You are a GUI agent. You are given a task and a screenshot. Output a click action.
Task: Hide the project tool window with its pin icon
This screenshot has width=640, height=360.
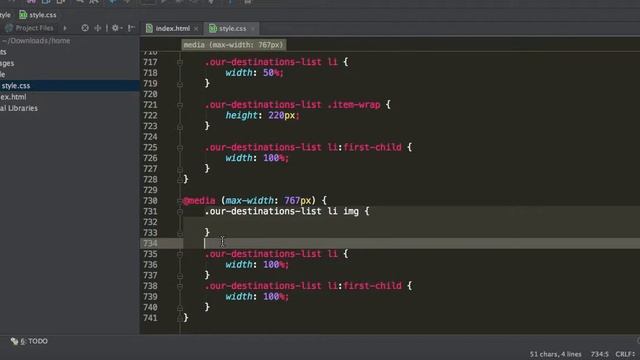coord(131,28)
